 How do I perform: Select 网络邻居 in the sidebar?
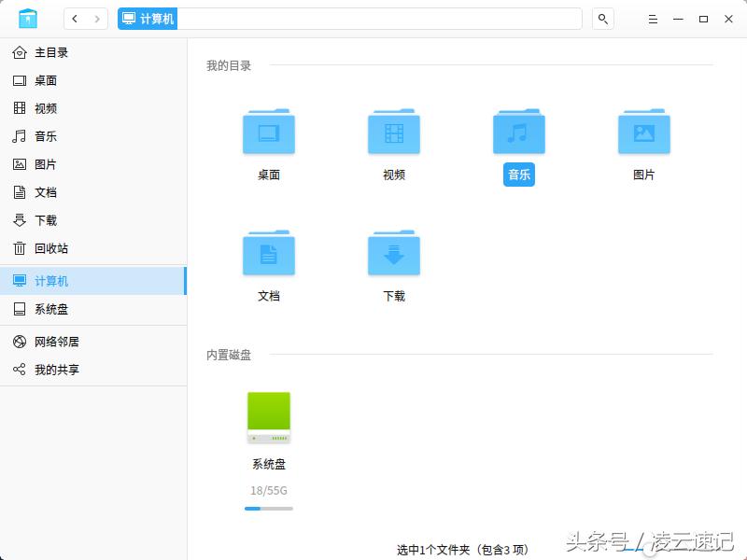pos(45,342)
